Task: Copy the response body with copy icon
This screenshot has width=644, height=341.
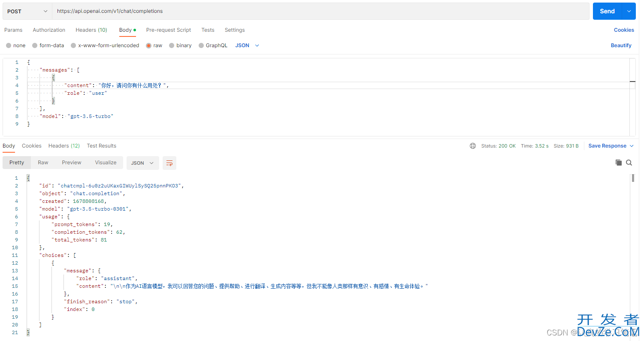Action: 619,163
